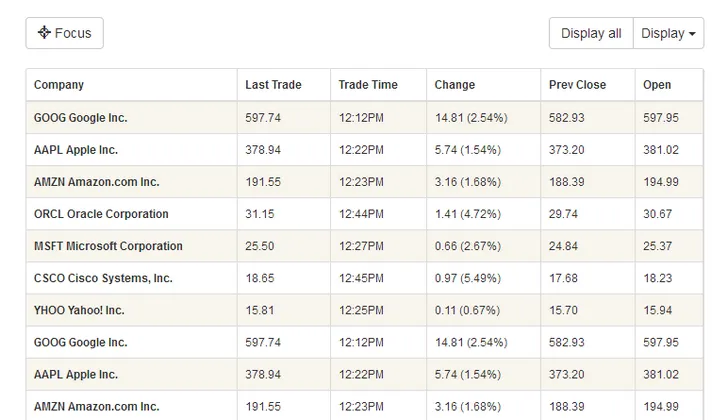The image size is (728, 420).
Task: Click the Display all button
Action: click(x=591, y=33)
